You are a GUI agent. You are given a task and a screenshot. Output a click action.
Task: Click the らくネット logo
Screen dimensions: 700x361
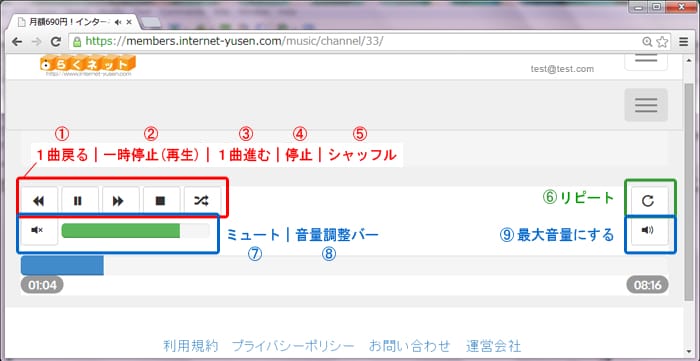[88, 66]
